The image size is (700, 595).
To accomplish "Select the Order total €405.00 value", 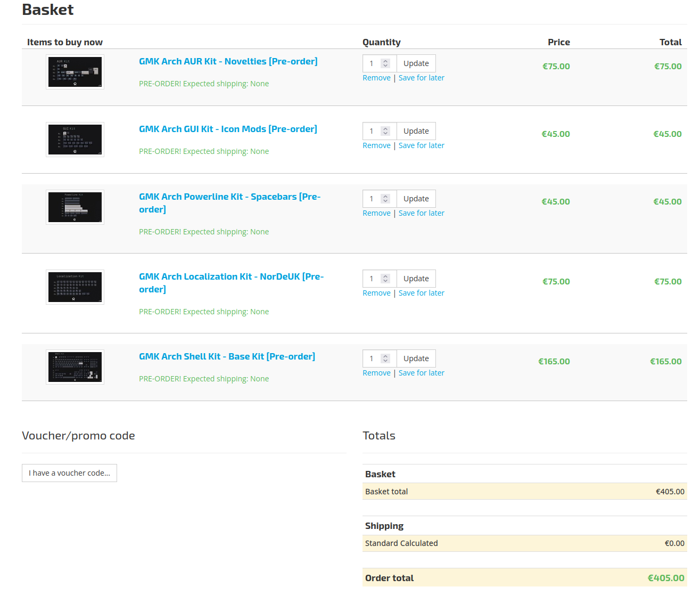I will (666, 578).
